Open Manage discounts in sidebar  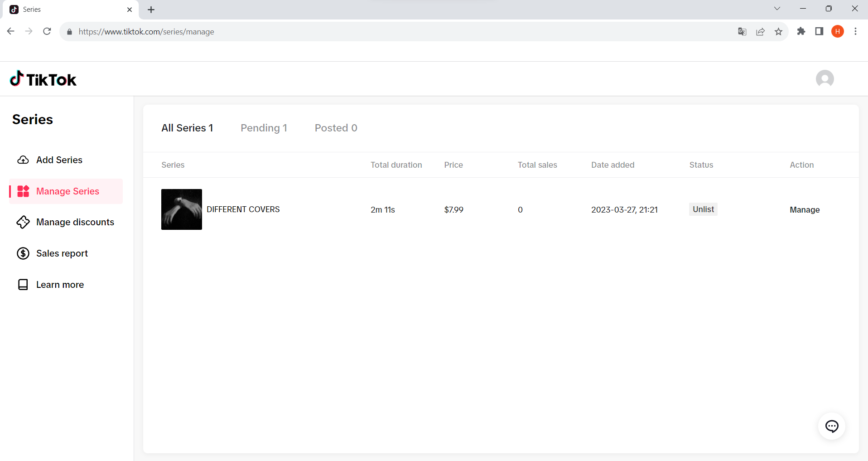(x=66, y=222)
